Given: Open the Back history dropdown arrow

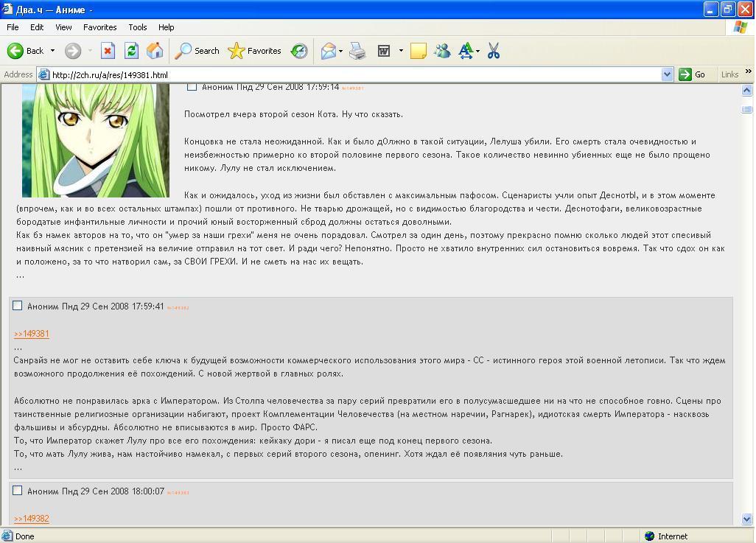Looking at the screenshot, I should pos(52,51).
